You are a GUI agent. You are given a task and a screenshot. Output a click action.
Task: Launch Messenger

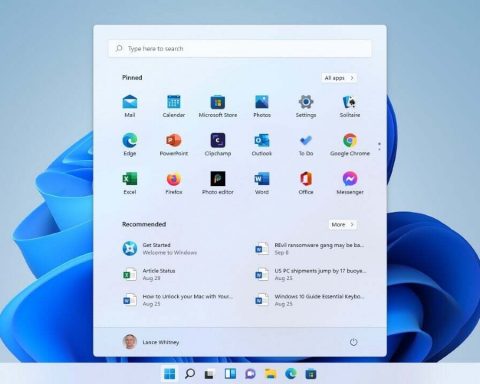click(x=350, y=183)
